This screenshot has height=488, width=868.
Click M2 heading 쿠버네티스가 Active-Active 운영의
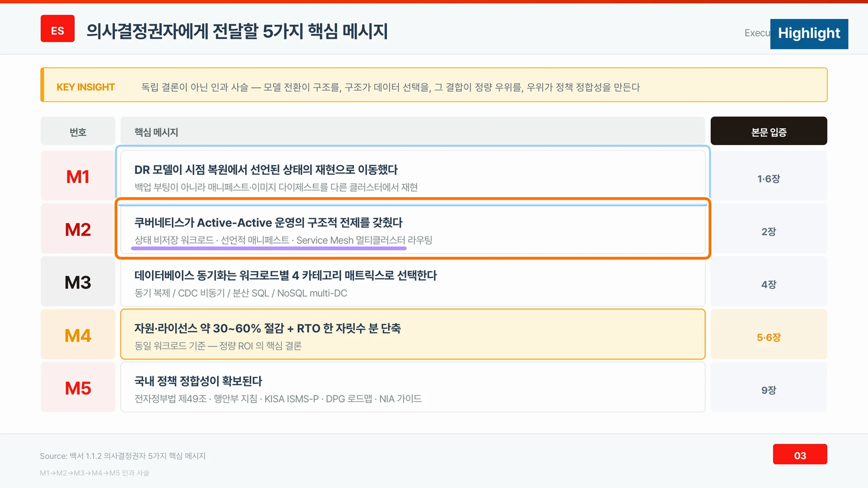[x=268, y=223]
